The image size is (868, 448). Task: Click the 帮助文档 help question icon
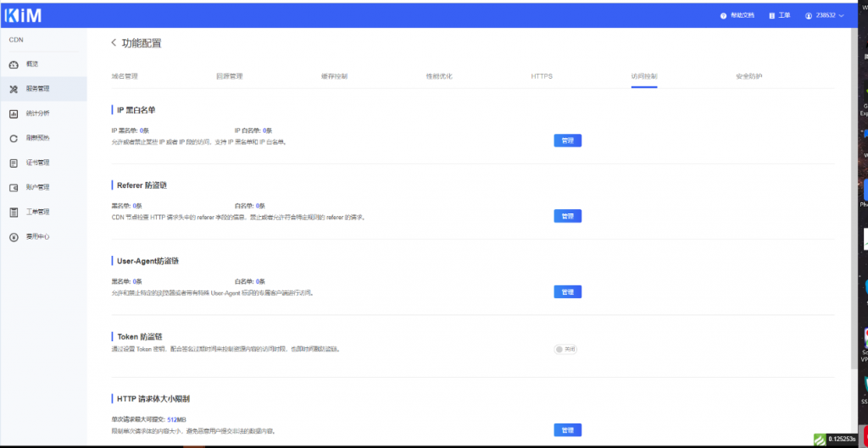pos(723,16)
